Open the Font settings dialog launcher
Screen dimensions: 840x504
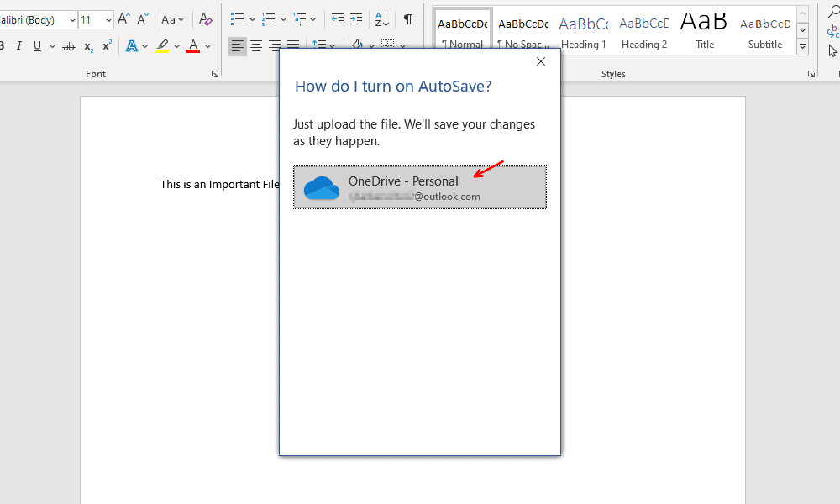point(214,73)
